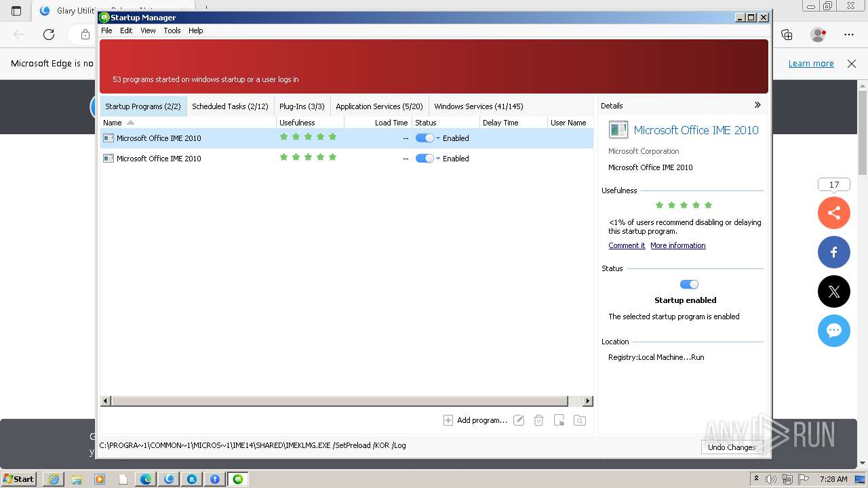Open the Help menu

(195, 30)
